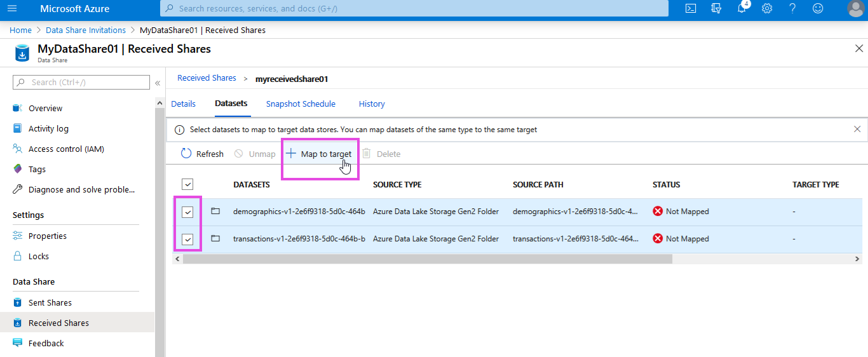Click the horizontal scrollbar thumb under table
Viewport: 868px width, 357px height.
[427, 259]
